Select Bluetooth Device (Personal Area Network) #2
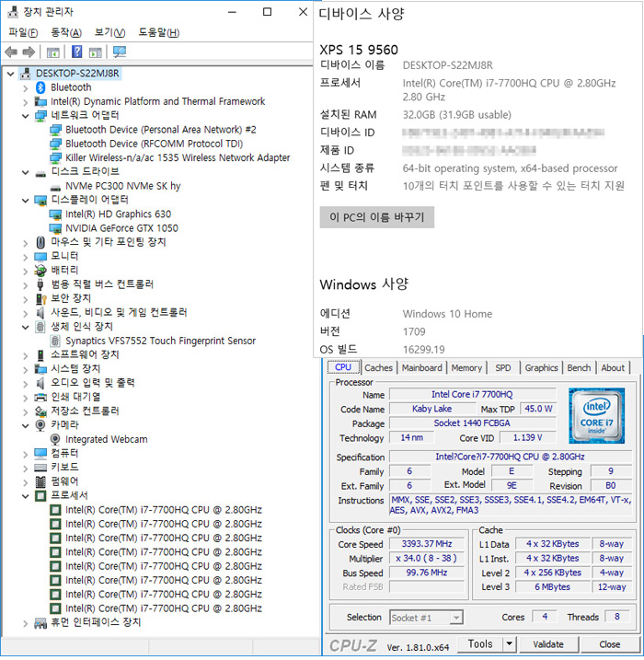 (x=161, y=130)
